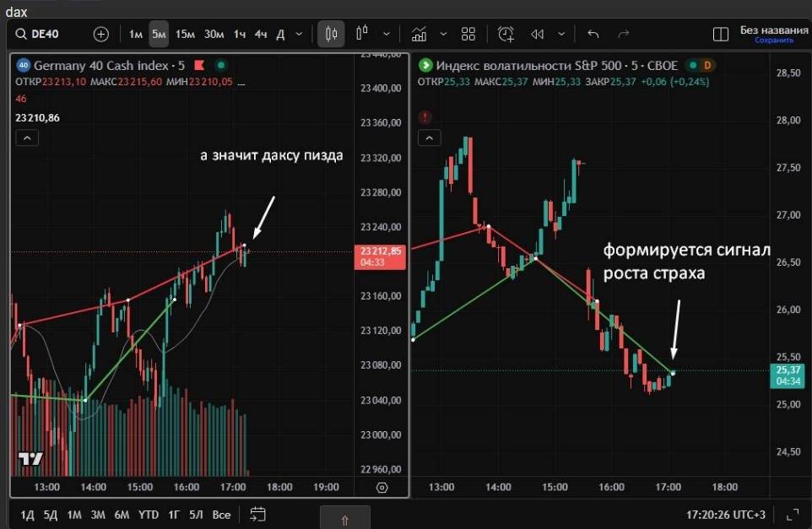This screenshot has width=812, height=529.
Task: Open the indicators menu
Action: tap(419, 35)
